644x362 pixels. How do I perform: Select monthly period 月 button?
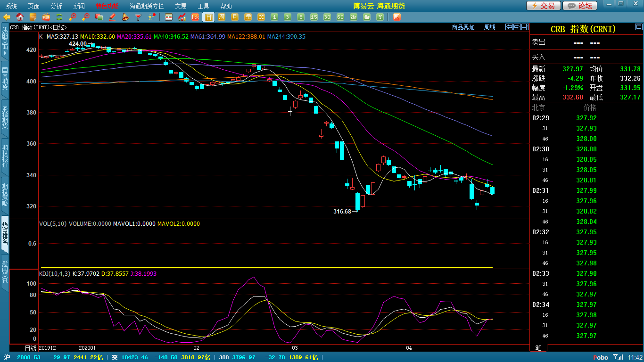point(235,17)
